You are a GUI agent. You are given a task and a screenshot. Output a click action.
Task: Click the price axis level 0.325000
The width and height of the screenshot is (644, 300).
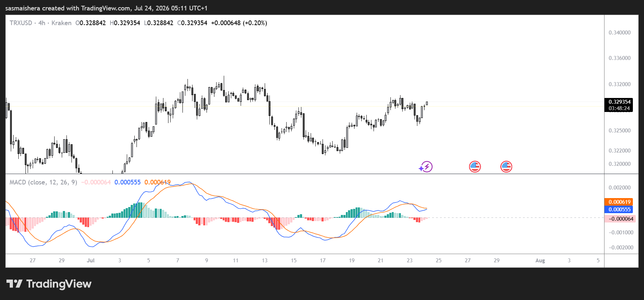pyautogui.click(x=620, y=131)
